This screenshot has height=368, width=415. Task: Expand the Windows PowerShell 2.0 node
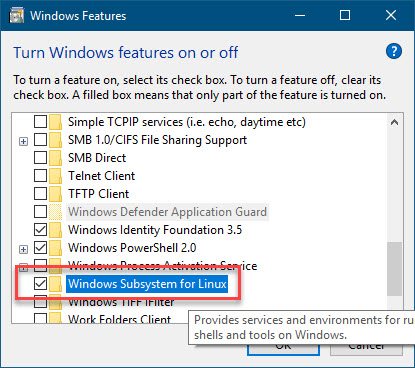tap(23, 249)
